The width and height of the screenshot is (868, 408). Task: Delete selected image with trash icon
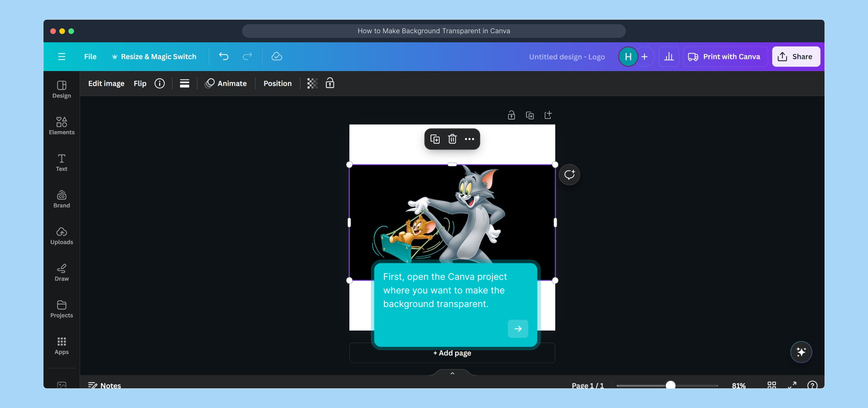452,139
